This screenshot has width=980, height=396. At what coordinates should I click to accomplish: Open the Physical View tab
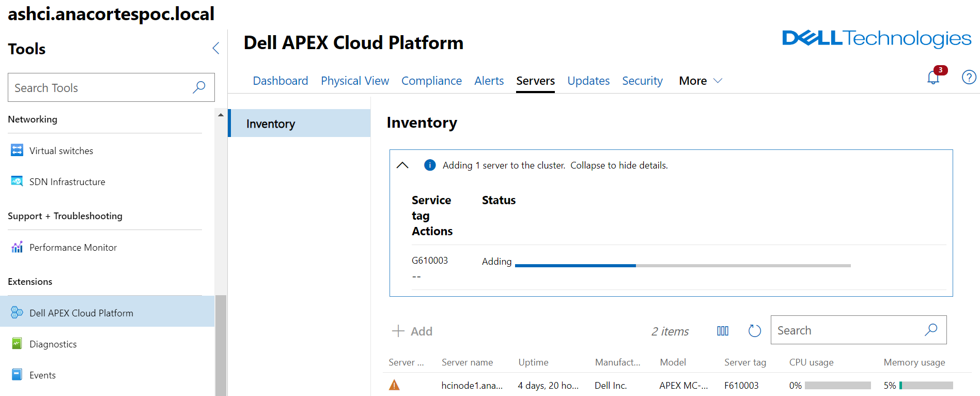click(354, 81)
